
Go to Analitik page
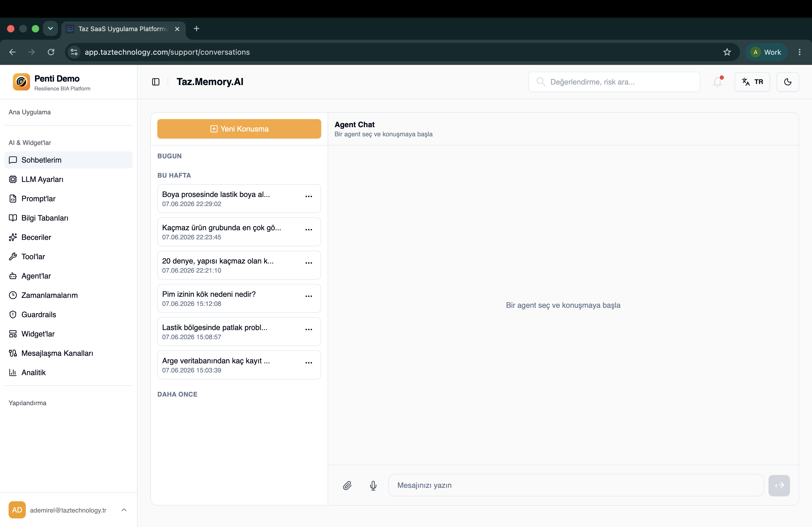pyautogui.click(x=68, y=373)
